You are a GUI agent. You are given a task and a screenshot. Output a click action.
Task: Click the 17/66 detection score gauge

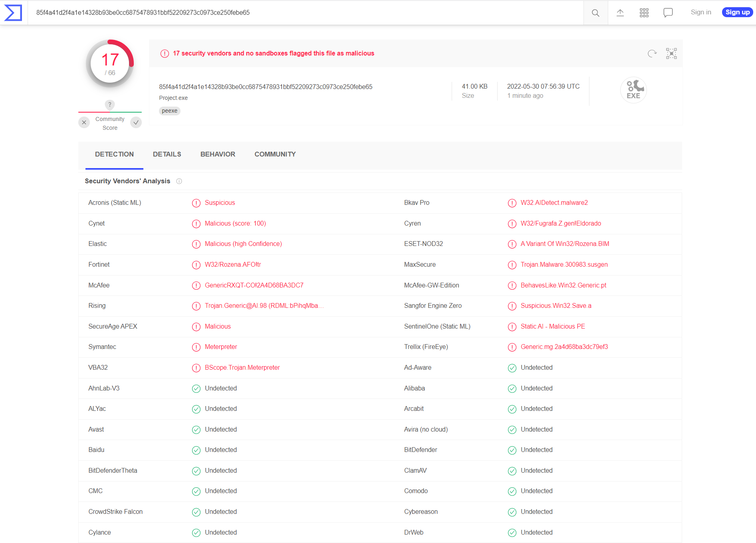pos(110,64)
